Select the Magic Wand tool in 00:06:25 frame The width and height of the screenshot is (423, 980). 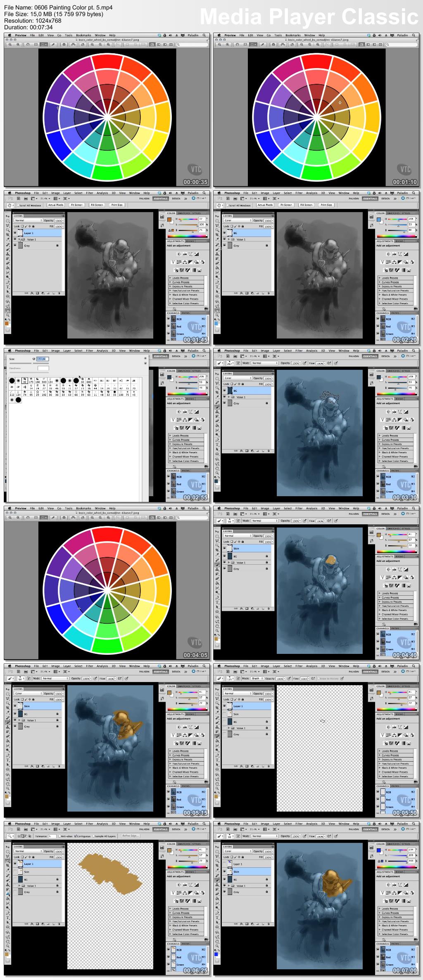pos(8,861)
